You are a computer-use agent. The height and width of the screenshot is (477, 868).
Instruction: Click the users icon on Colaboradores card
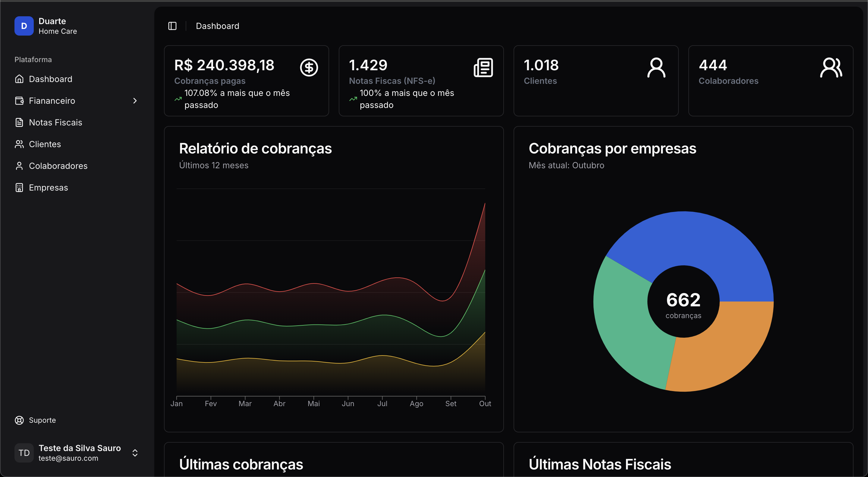tap(831, 68)
